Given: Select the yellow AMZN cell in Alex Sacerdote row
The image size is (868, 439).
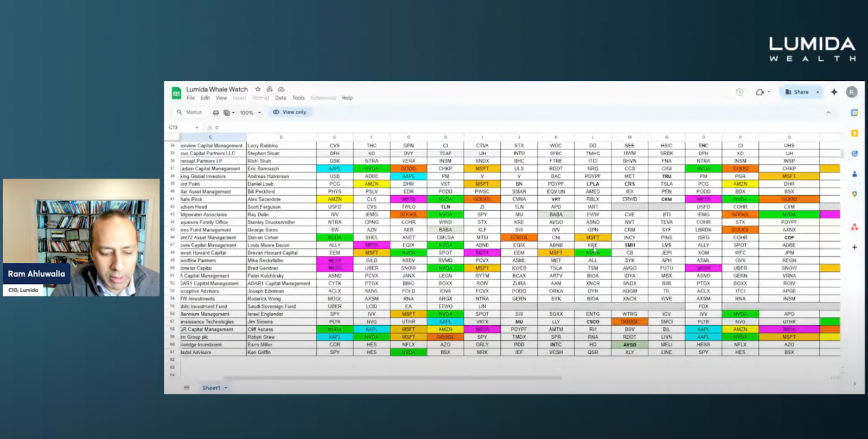Looking at the screenshot, I should [x=335, y=199].
